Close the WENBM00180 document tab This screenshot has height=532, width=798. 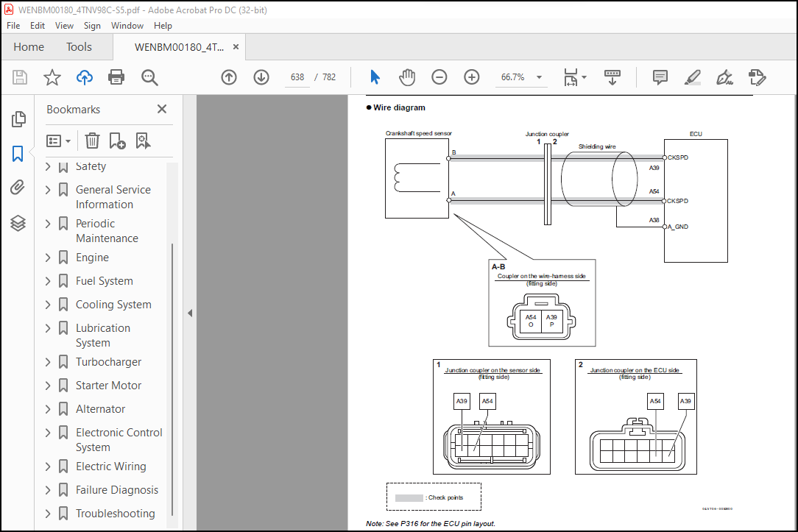click(236, 47)
